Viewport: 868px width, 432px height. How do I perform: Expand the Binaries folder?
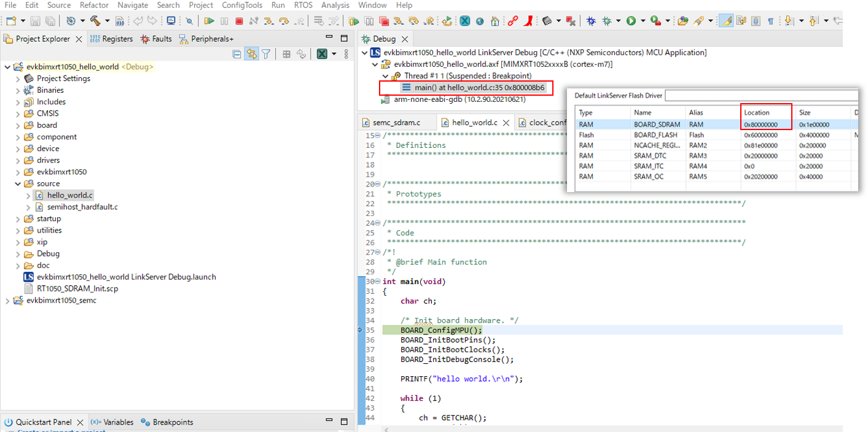pyautogui.click(x=18, y=90)
